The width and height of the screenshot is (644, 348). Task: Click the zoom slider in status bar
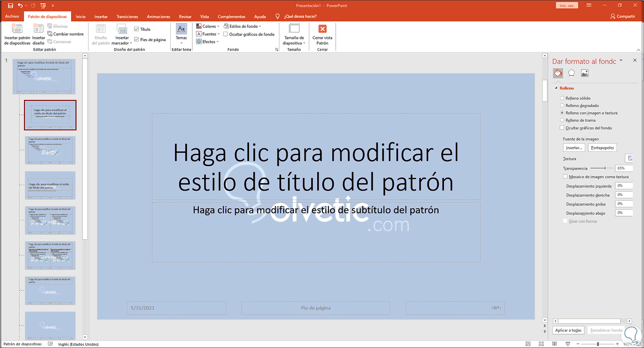(598, 344)
